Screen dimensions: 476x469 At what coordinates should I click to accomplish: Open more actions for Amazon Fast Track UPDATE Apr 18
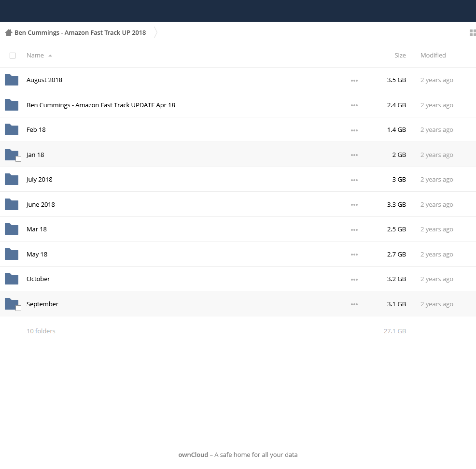354,105
